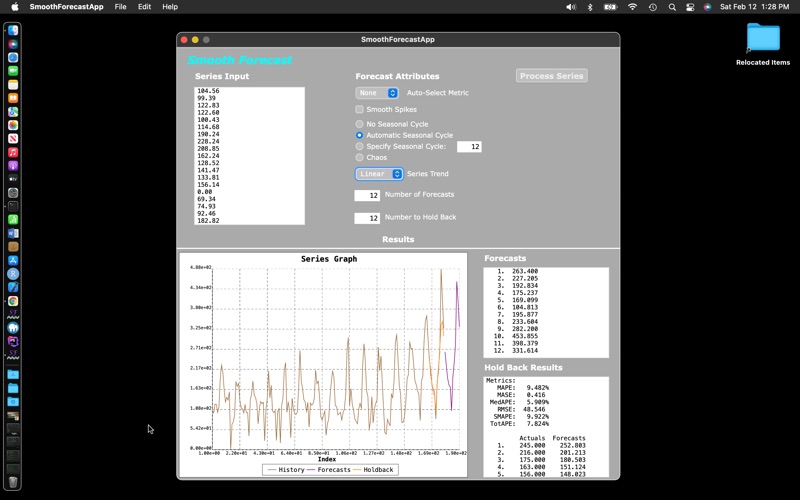This screenshot has width=800, height=500.
Task: Click the battery status icon
Action: [x=611, y=7]
